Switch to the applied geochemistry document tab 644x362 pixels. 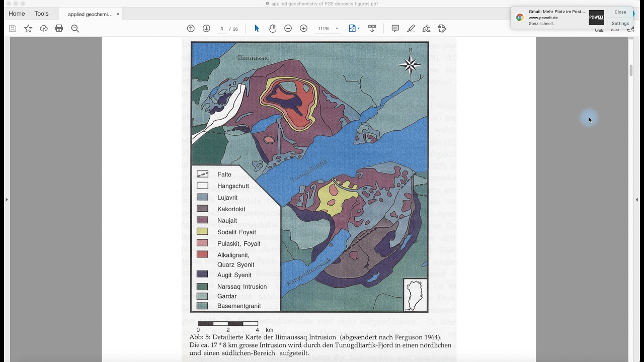pyautogui.click(x=90, y=14)
